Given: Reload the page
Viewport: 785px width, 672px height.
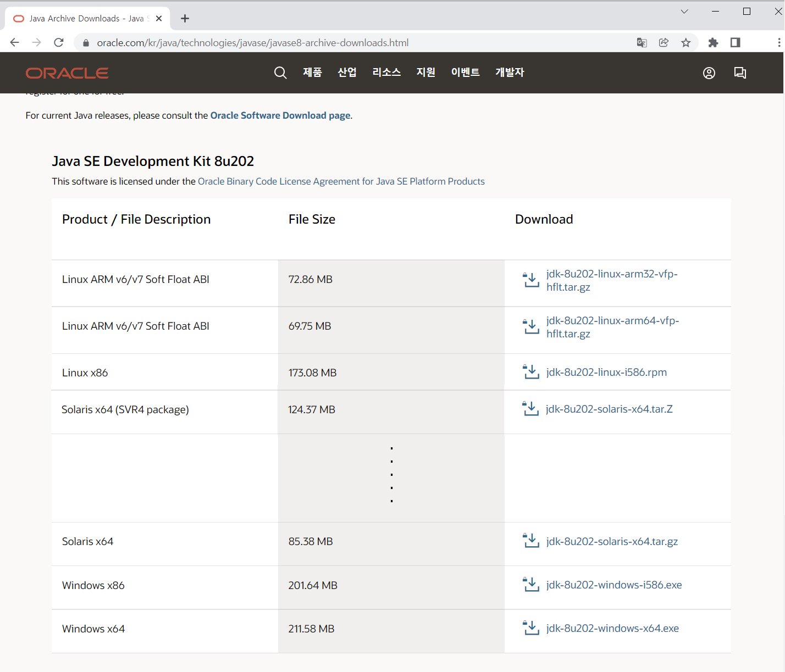Looking at the screenshot, I should coord(59,42).
